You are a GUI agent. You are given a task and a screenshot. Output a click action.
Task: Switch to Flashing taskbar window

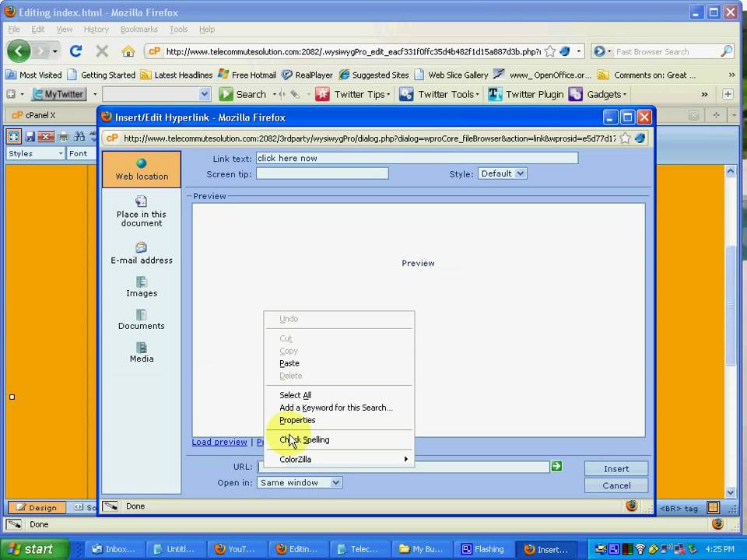tap(483, 549)
